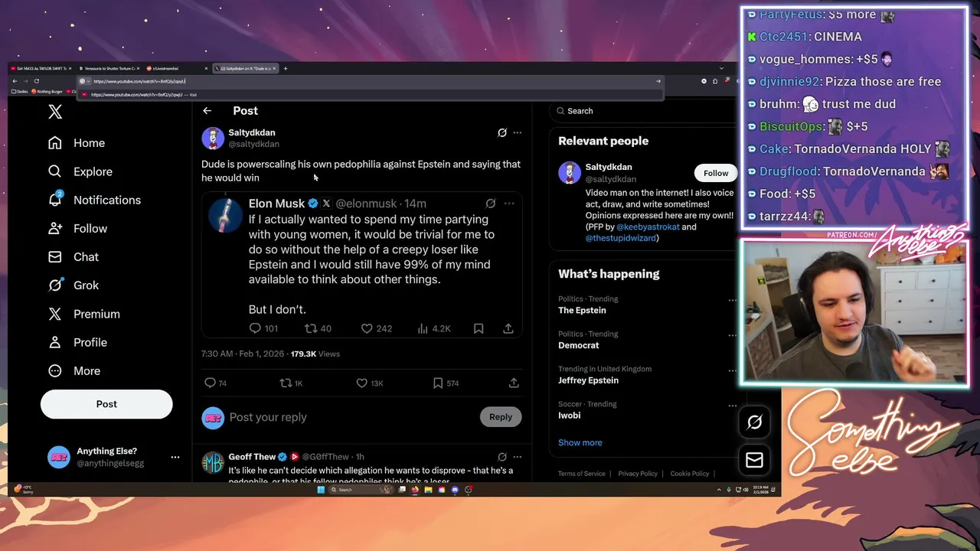Open the Privacy Policy link
The height and width of the screenshot is (551, 980).
click(x=638, y=474)
